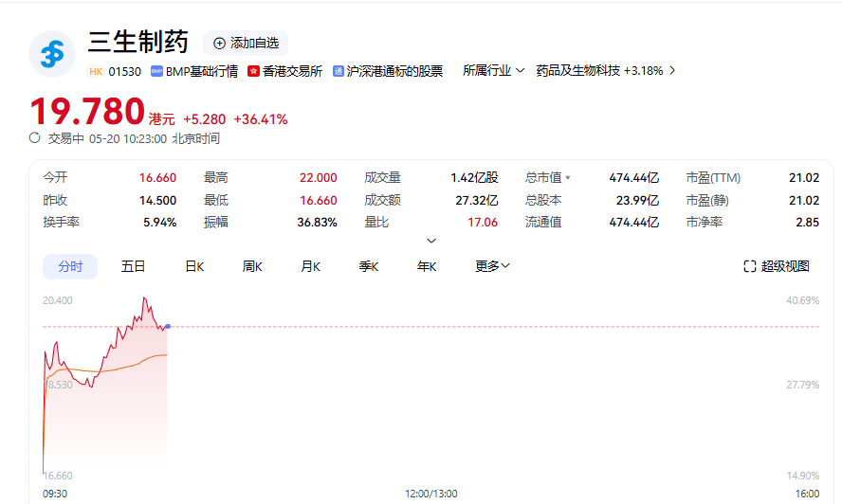Switch to the 日K tab
Screen dimensions: 842x504
point(194,266)
